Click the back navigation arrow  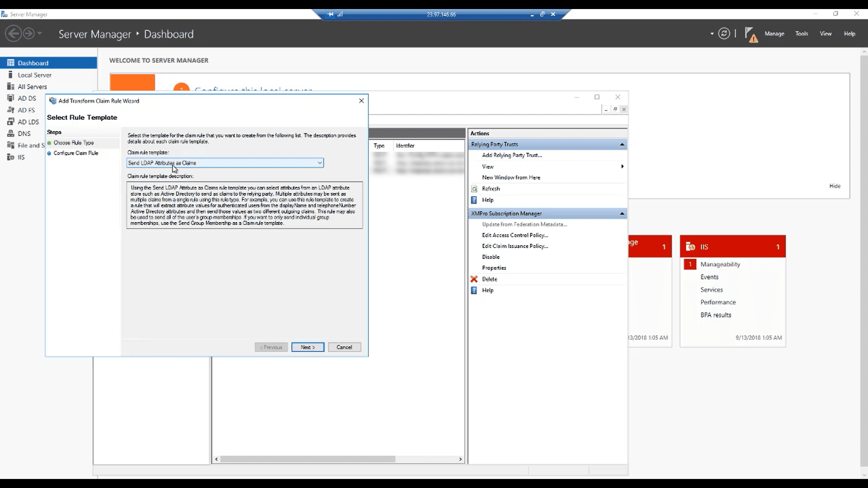[x=14, y=33]
